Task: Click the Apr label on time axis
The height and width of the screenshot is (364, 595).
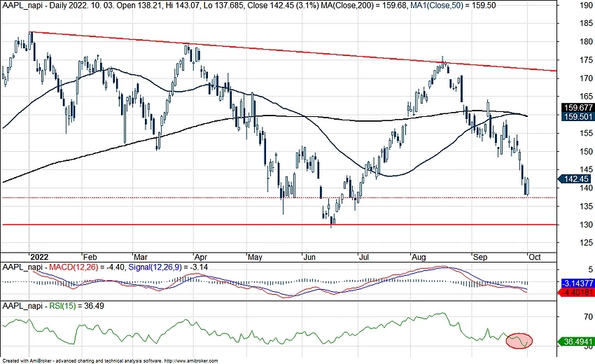Action: 201,257
